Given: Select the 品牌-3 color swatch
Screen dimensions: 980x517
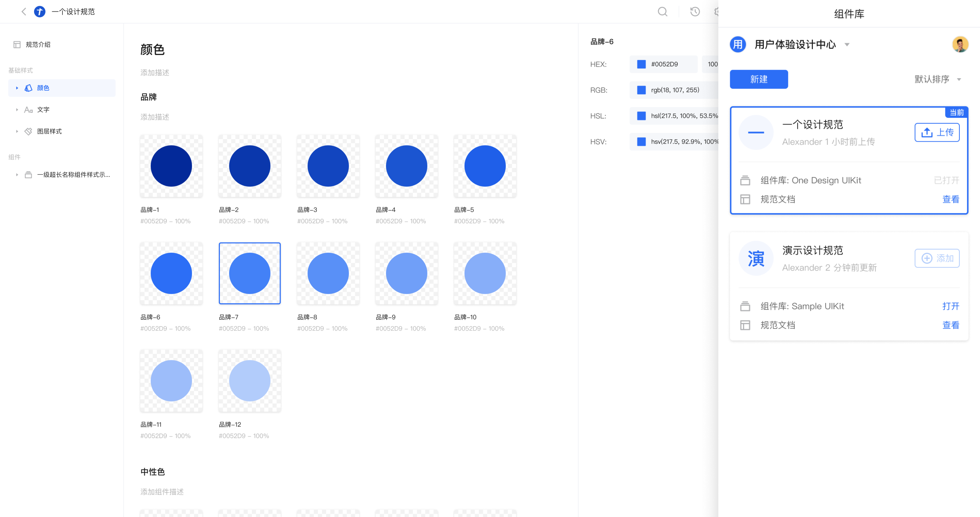Looking at the screenshot, I should click(328, 166).
